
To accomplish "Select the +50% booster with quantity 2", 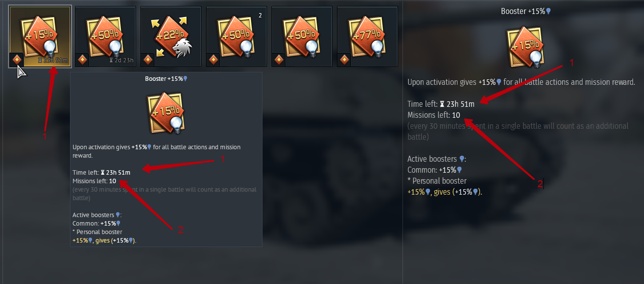I will tap(236, 36).
